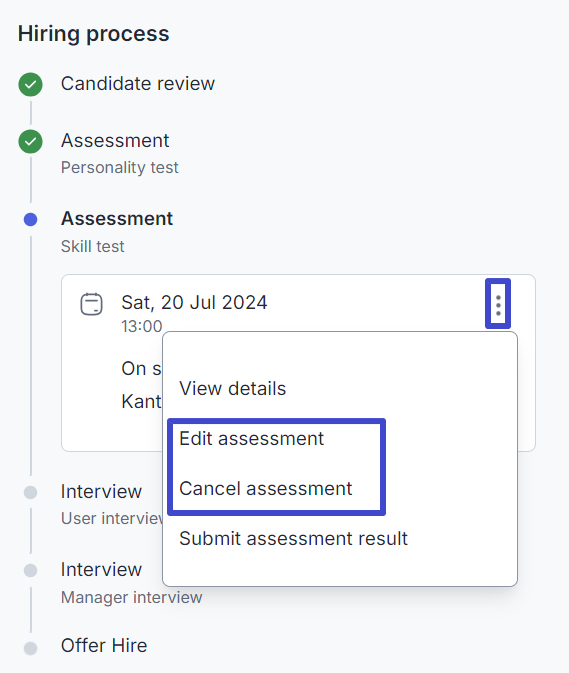This screenshot has width=569, height=673.
Task: Click green checkmark for Personality test assessment
Action: (x=30, y=141)
